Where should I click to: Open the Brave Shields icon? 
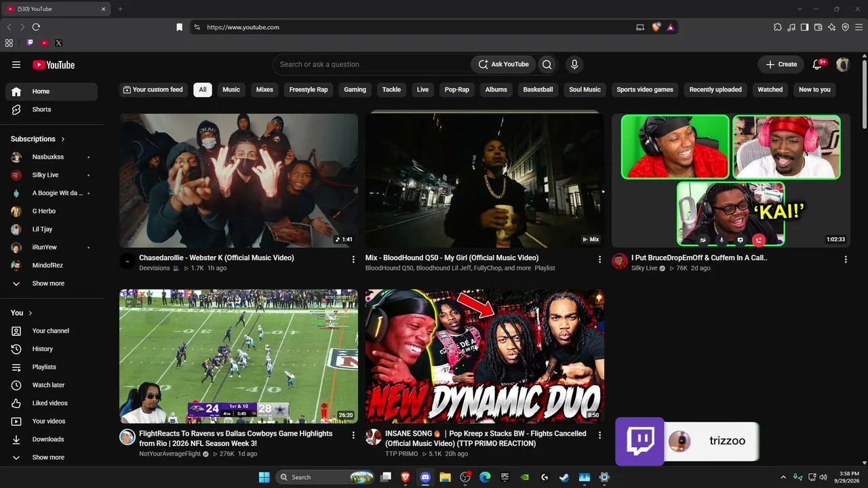656,27
